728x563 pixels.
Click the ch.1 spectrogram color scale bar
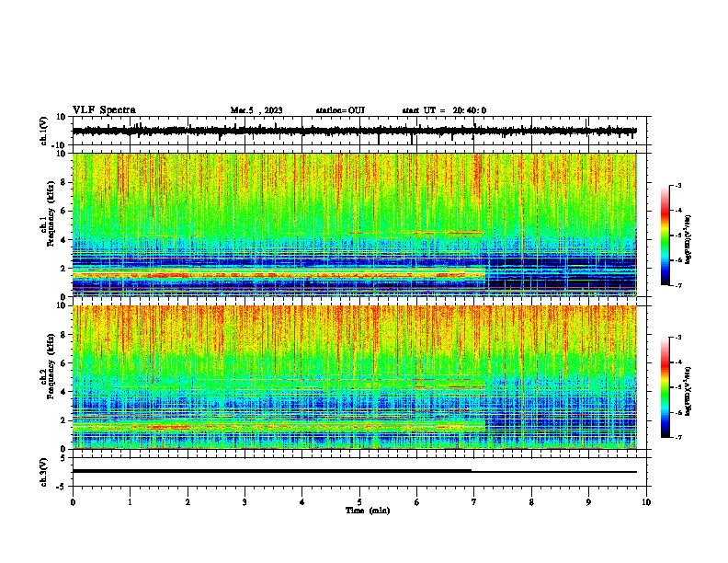click(x=665, y=236)
